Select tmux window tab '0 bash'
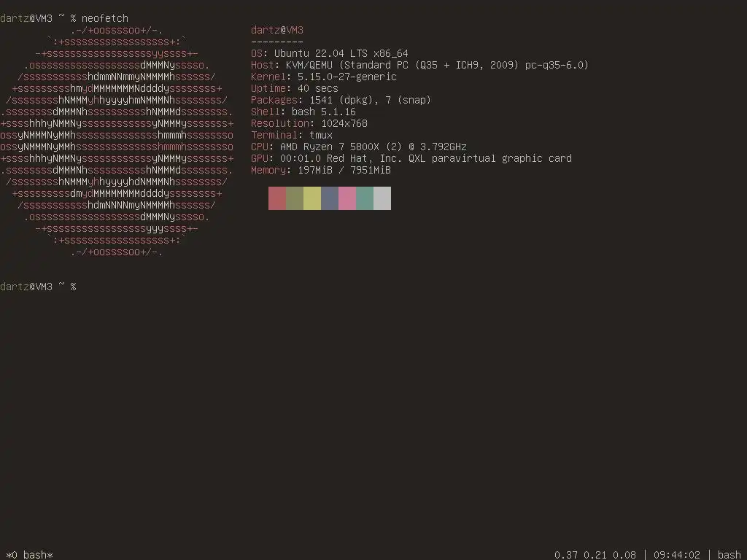The height and width of the screenshot is (560, 747). coord(29,555)
